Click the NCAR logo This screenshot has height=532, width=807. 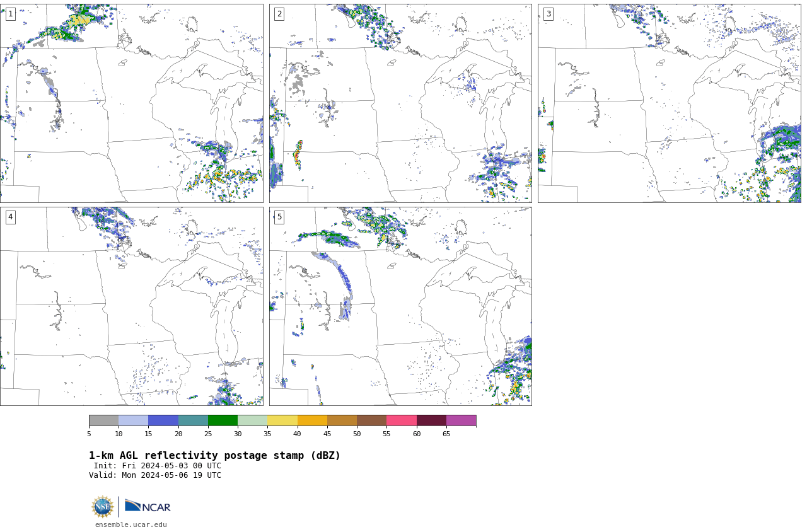tap(148, 507)
